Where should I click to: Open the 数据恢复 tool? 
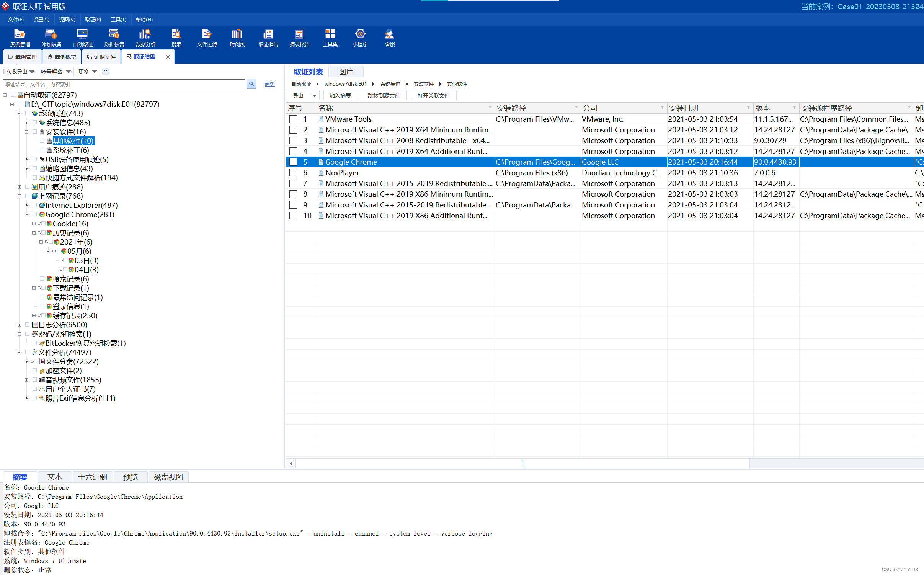point(114,38)
